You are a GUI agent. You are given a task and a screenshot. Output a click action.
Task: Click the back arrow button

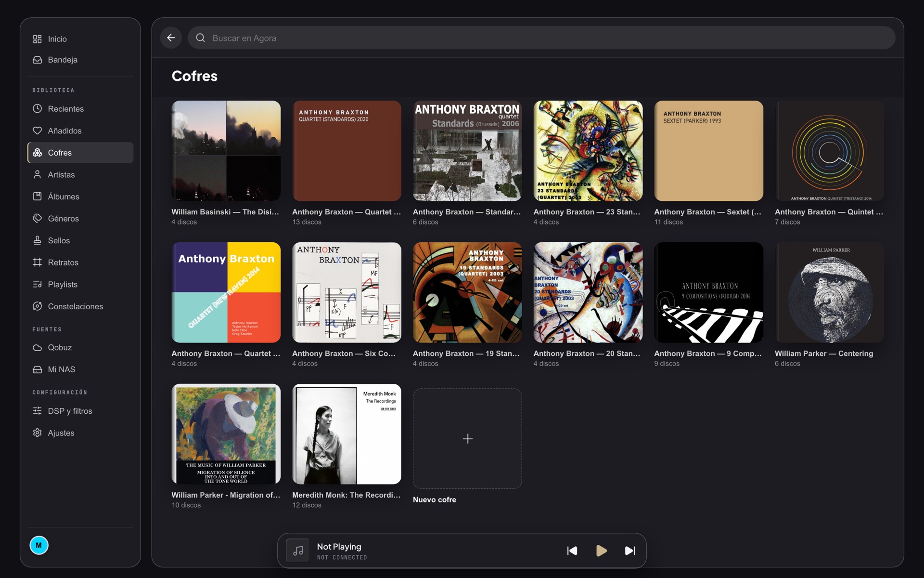pos(171,38)
